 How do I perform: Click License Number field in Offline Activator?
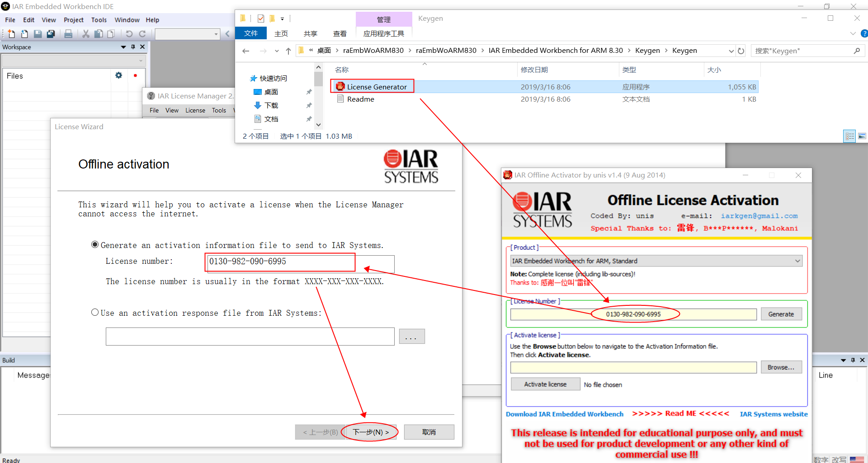[633, 314]
